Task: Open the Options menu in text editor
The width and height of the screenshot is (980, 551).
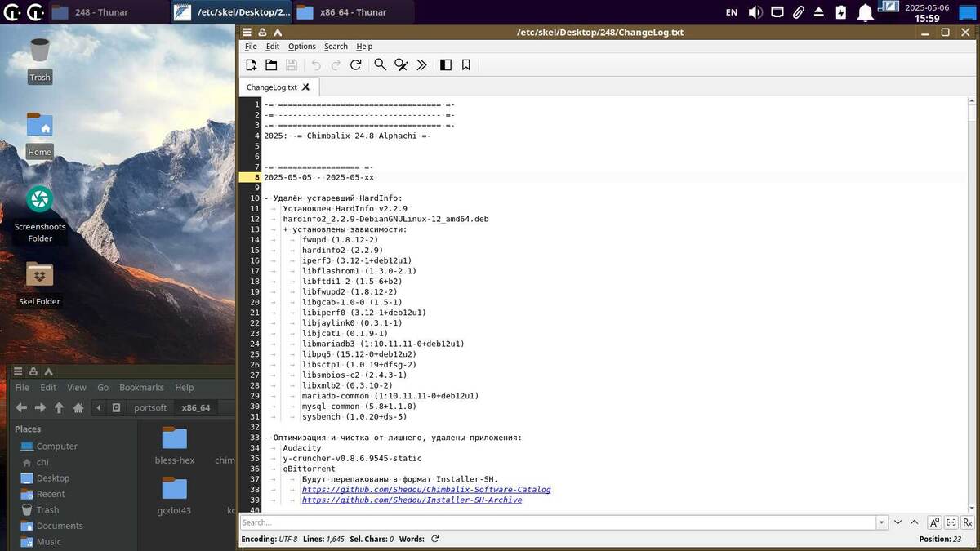Action: pyautogui.click(x=302, y=47)
